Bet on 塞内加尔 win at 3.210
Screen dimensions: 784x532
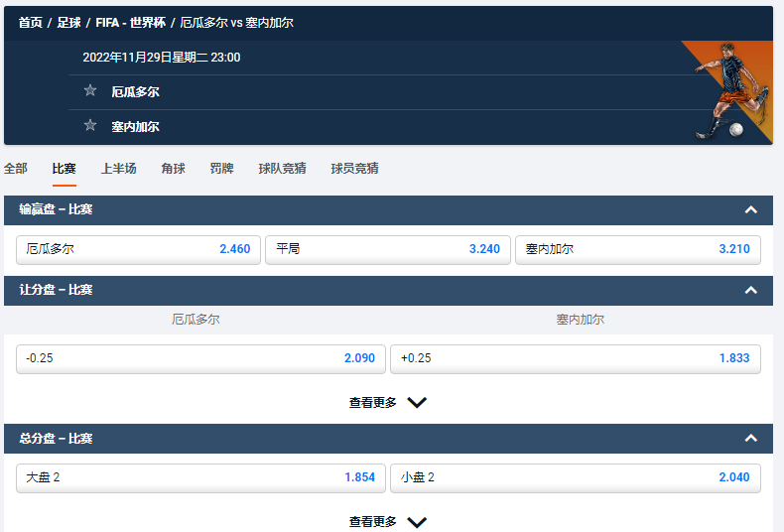[x=637, y=249]
